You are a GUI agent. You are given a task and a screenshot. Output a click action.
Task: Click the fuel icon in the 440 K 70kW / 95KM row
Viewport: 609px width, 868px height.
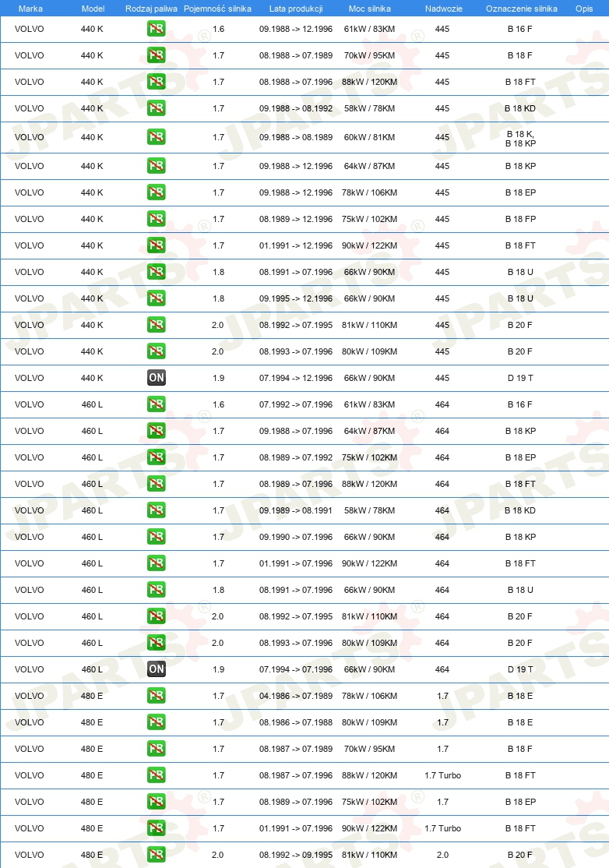click(x=157, y=55)
